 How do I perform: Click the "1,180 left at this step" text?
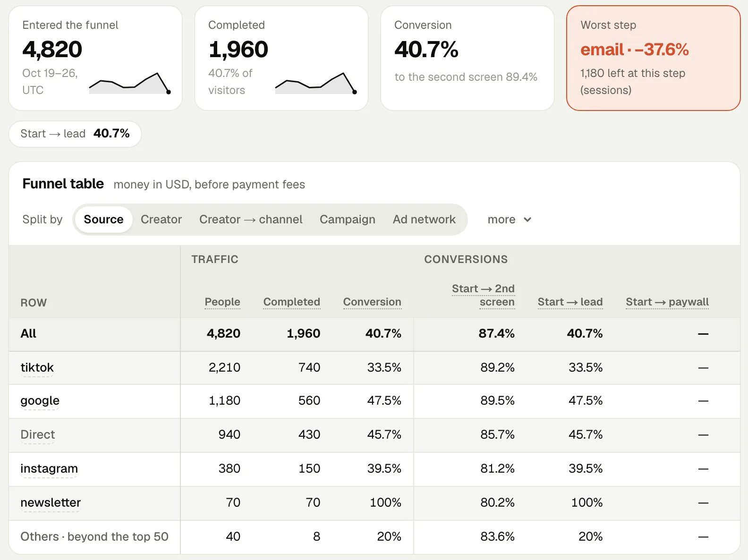[633, 73]
